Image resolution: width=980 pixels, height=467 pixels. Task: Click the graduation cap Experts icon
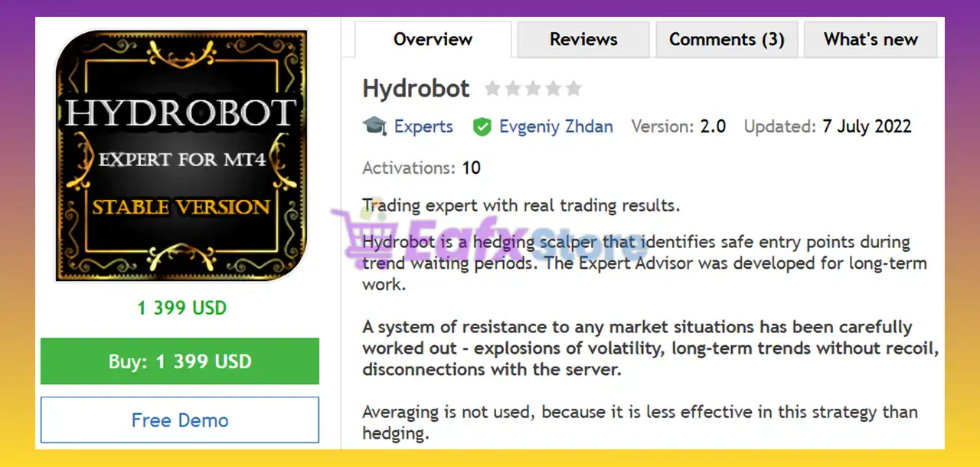(x=374, y=126)
